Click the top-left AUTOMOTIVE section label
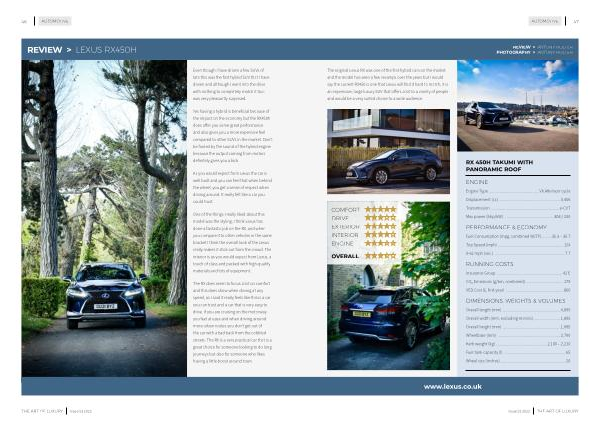The image size is (600, 424). (x=54, y=19)
